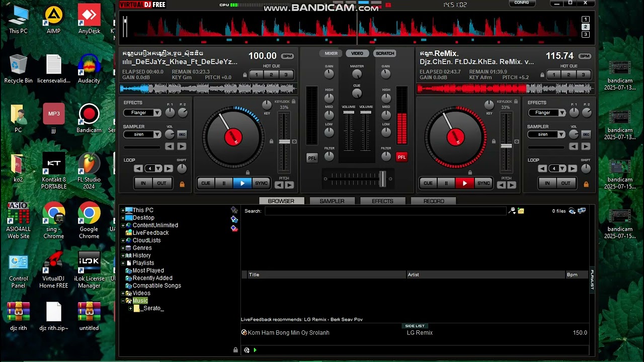
Task: Toggle keylock on the right deck
Action: point(516,102)
